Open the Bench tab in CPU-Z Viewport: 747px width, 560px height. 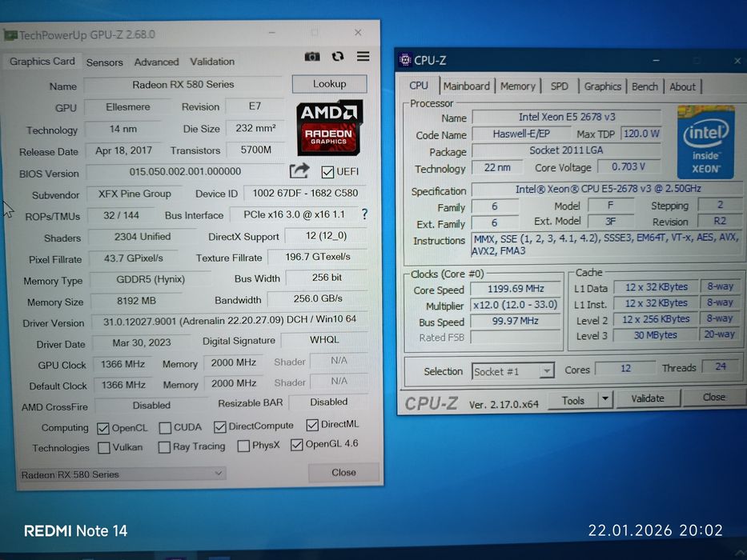[x=645, y=86]
